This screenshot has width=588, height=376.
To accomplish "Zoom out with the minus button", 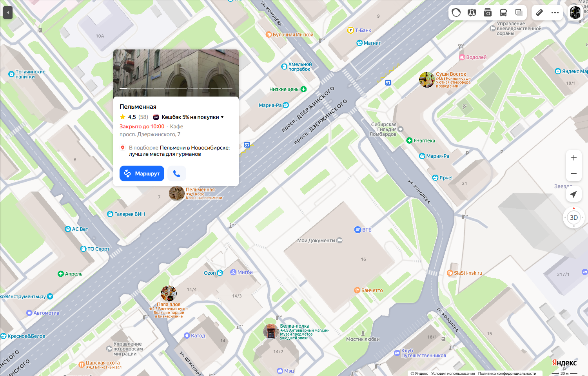I will pos(574,173).
